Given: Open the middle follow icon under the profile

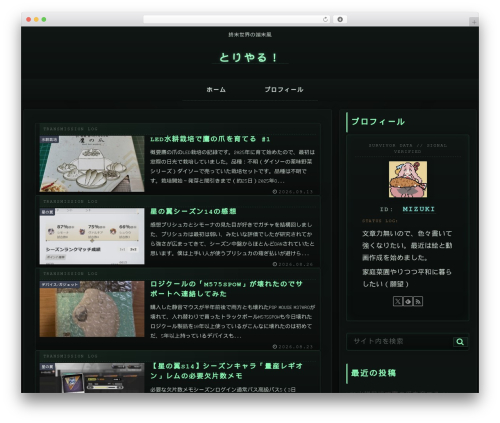Looking at the screenshot, I should click(x=408, y=302).
